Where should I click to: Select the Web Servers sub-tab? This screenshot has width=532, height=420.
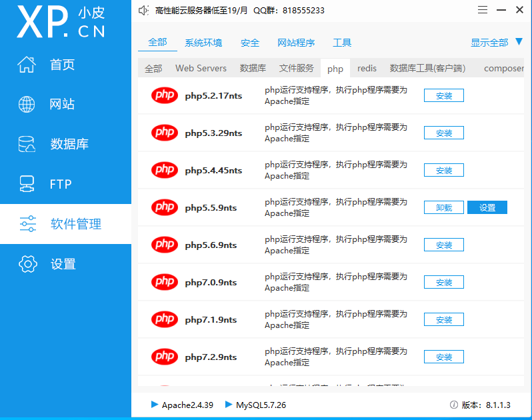tap(201, 68)
